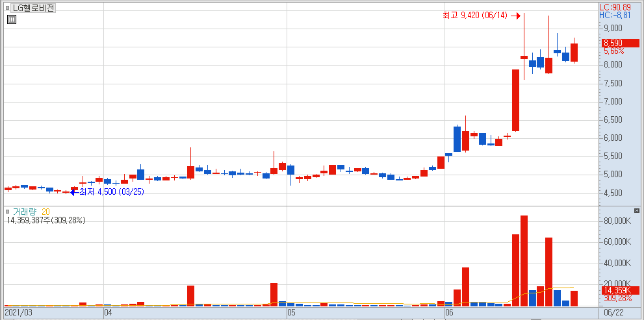644x320 pixels.
Task: Click the 7,000 price axis label
Action: tap(613, 101)
